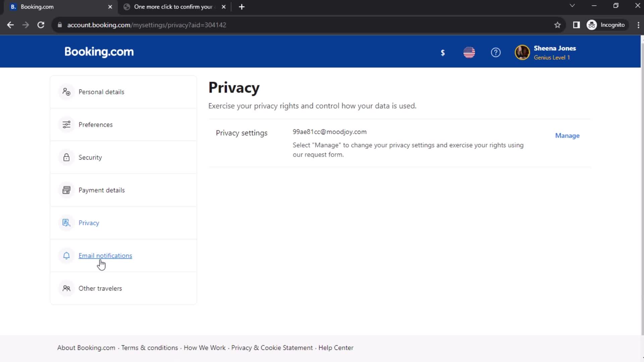This screenshot has height=362, width=644.
Task: Click the Email notifications link
Action: [x=105, y=255]
